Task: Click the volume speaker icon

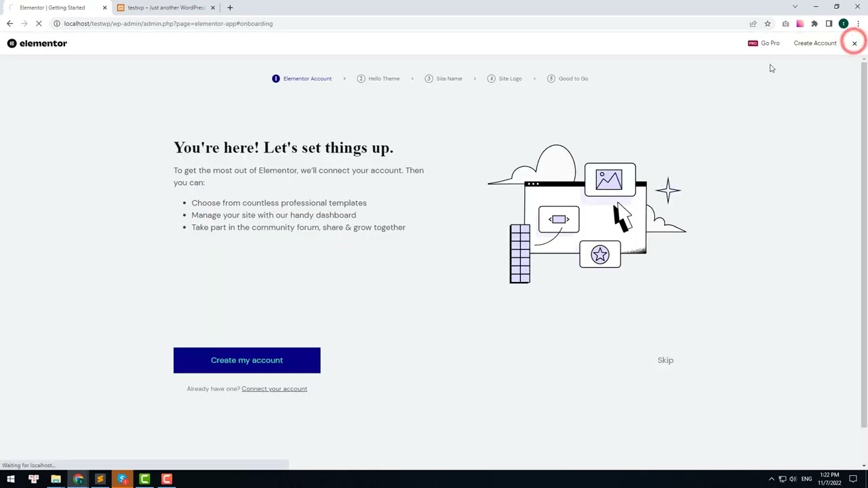Action: [x=793, y=479]
